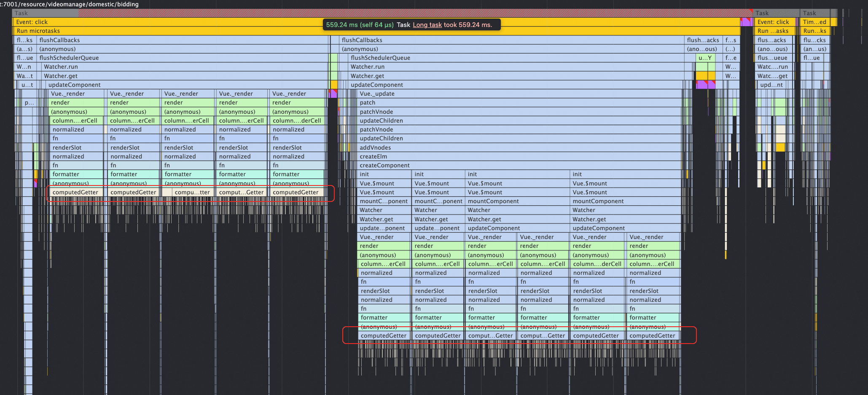Select the Run ...asks bar
Screen dimensions: 868x395
774,31
